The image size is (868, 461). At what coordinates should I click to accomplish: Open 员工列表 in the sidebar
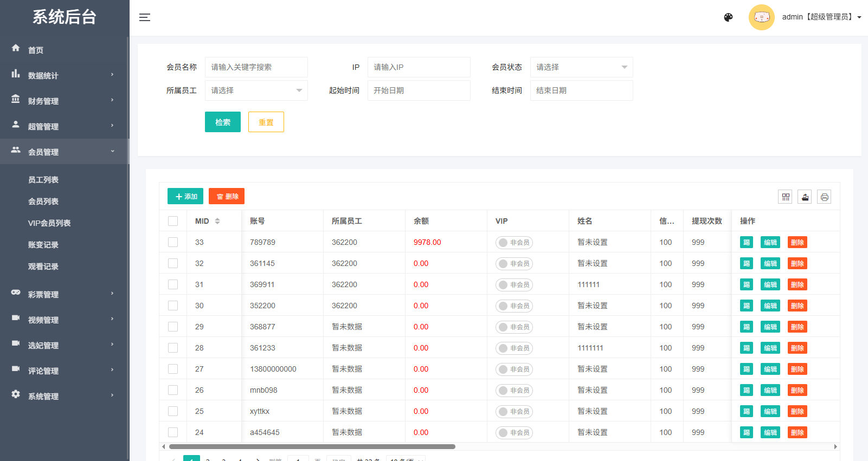click(43, 180)
